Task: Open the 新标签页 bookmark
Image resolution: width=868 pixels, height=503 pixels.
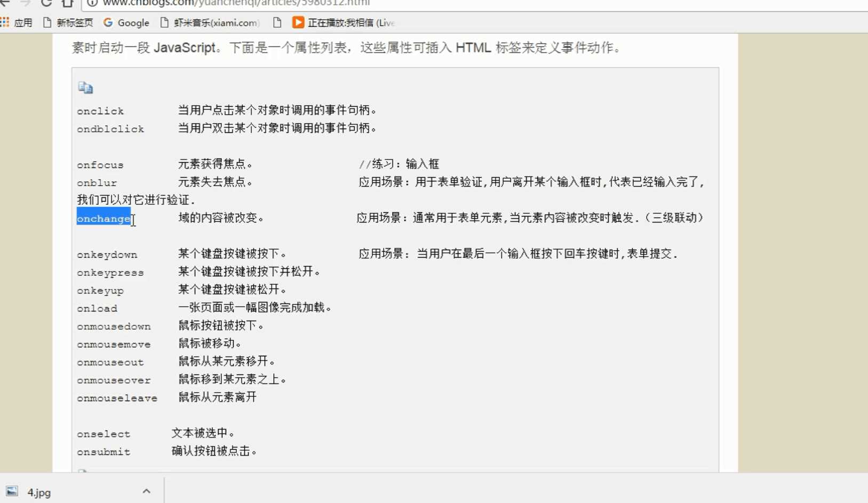Action: pos(68,22)
